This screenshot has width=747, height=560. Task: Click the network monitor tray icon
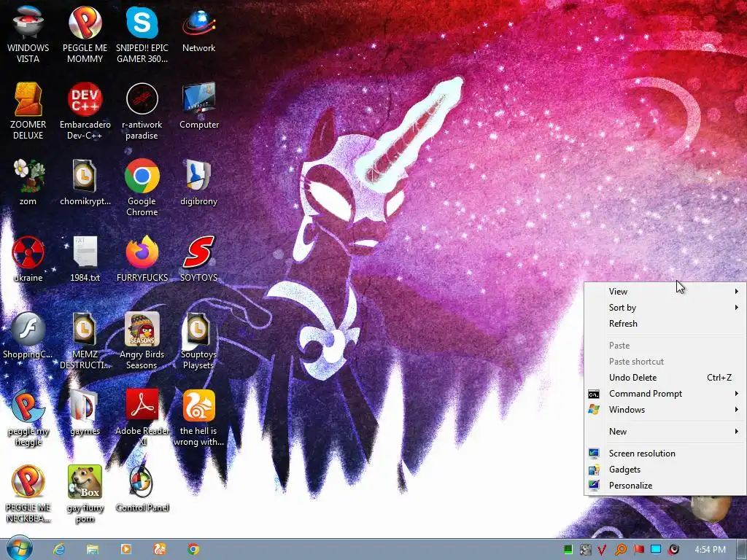(x=656, y=550)
